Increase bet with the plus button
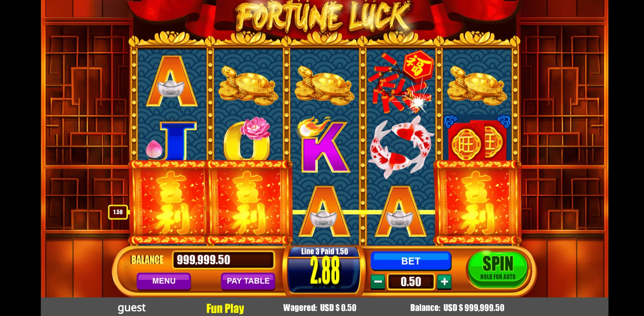Image resolution: width=644 pixels, height=316 pixels. click(444, 282)
